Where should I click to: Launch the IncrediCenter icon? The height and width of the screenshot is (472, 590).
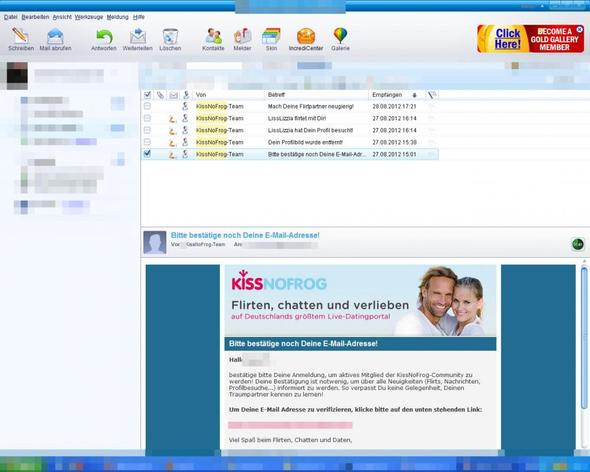coord(306,36)
